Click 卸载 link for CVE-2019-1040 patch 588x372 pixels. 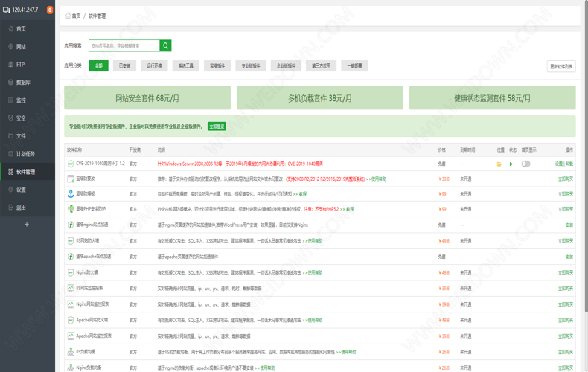coord(569,164)
